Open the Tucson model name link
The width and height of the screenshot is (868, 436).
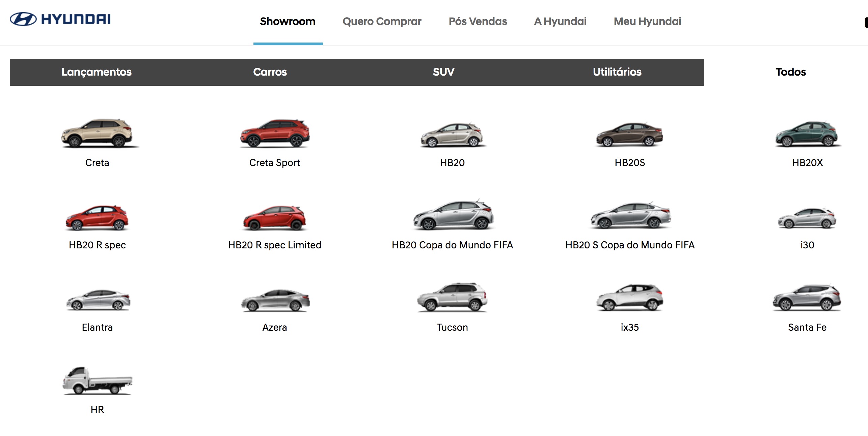452,327
